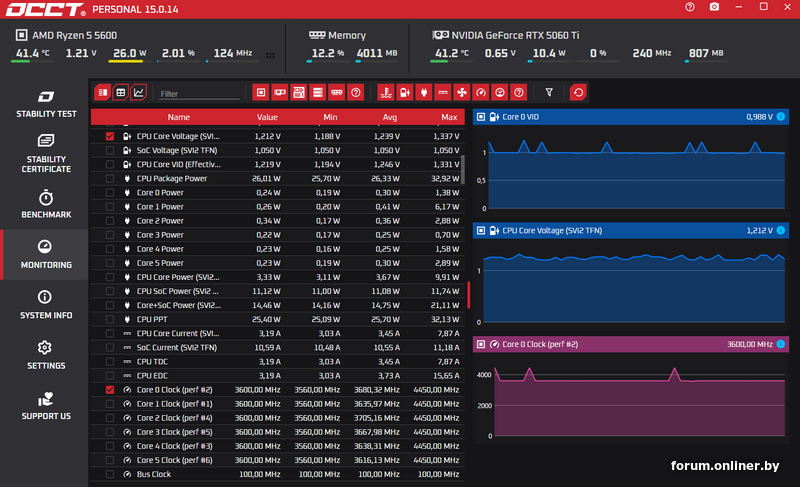
Task: Click the temperature sensor filter icon
Action: pos(386,93)
